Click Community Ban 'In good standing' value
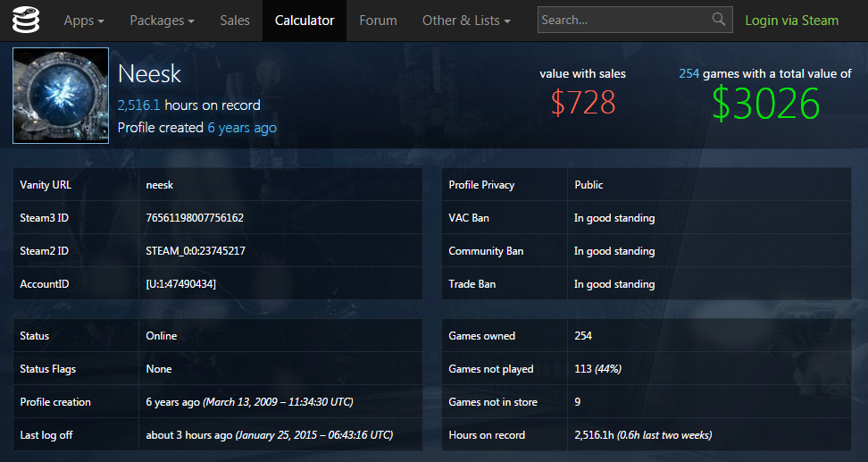Screen dimensions: 868x462 (614, 251)
